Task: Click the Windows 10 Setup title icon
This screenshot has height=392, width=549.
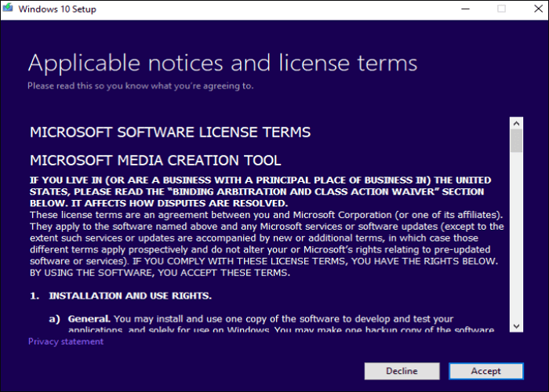Action: 9,8
